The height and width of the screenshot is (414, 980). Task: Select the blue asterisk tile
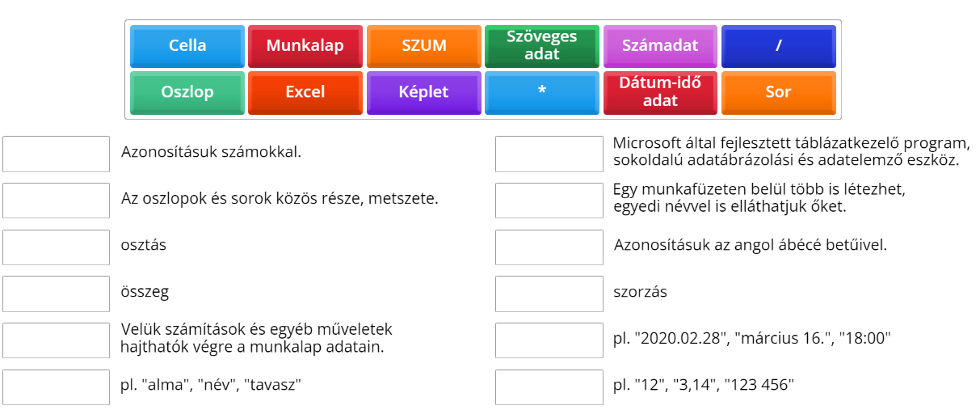click(x=542, y=93)
